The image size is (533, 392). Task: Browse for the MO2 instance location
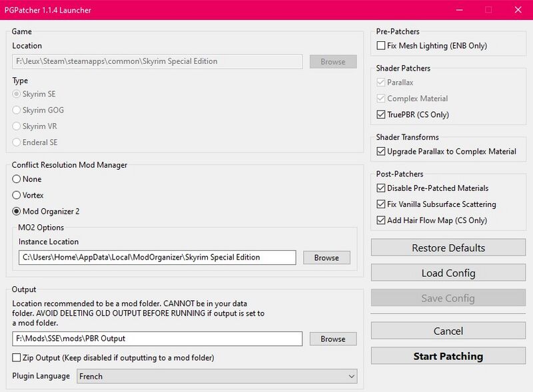point(326,258)
